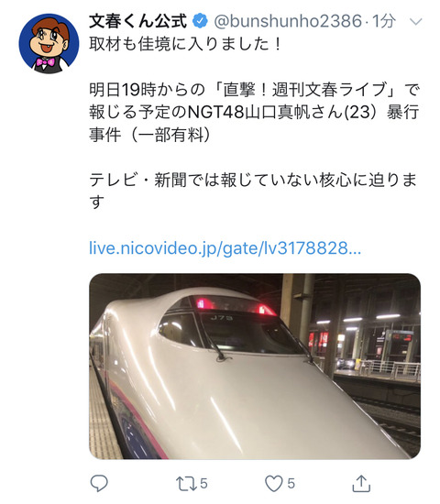Open the 文春くん profile avatar
Screen dimensions: 440x504
pyautogui.click(x=49, y=44)
